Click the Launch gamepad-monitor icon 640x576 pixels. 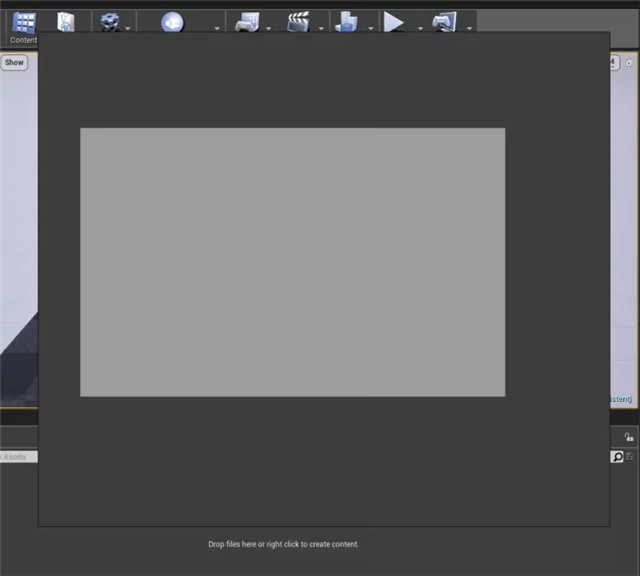(444, 22)
